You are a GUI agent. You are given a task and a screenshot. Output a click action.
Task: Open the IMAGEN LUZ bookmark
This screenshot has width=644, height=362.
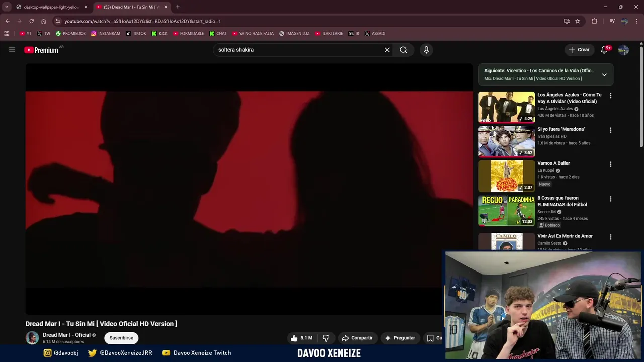pos(294,34)
